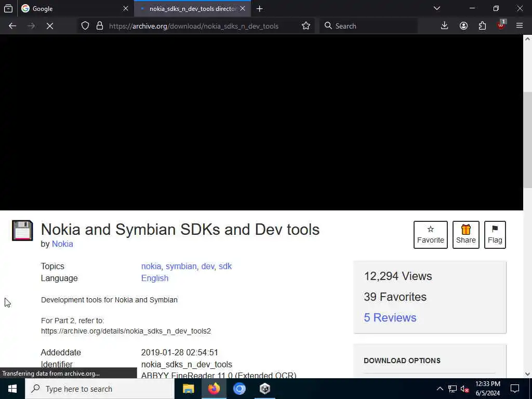Open the dev topic link
532x399 pixels.
coord(208,267)
